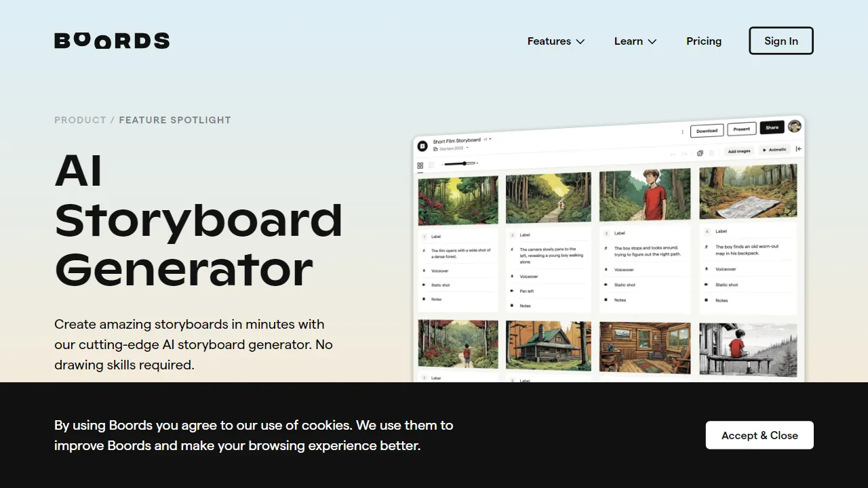Open the Features dropdown menu
This screenshot has height=488, width=868.
pyautogui.click(x=556, y=41)
